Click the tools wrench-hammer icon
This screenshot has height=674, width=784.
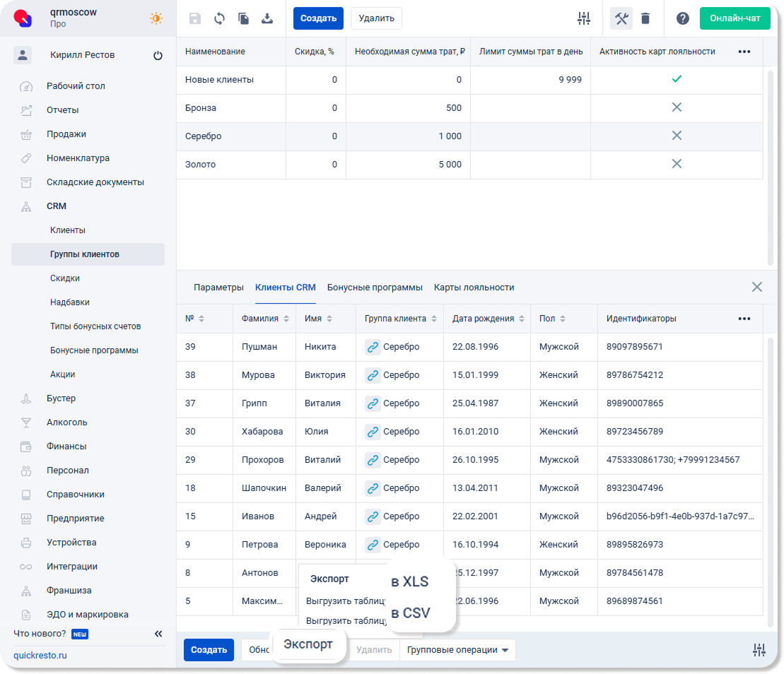click(621, 18)
